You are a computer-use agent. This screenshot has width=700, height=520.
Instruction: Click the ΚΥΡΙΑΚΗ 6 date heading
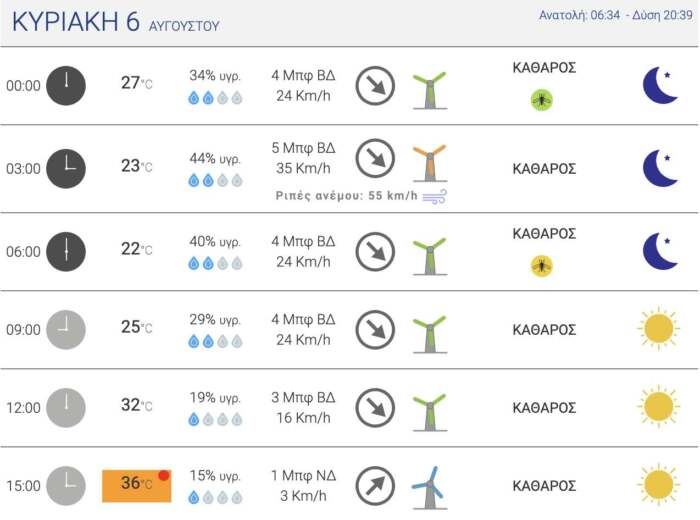(x=76, y=24)
